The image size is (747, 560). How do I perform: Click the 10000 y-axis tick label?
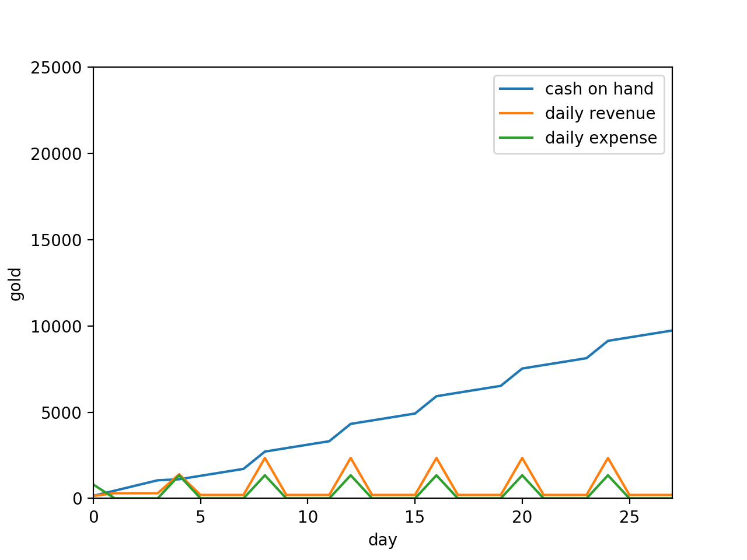click(x=57, y=327)
